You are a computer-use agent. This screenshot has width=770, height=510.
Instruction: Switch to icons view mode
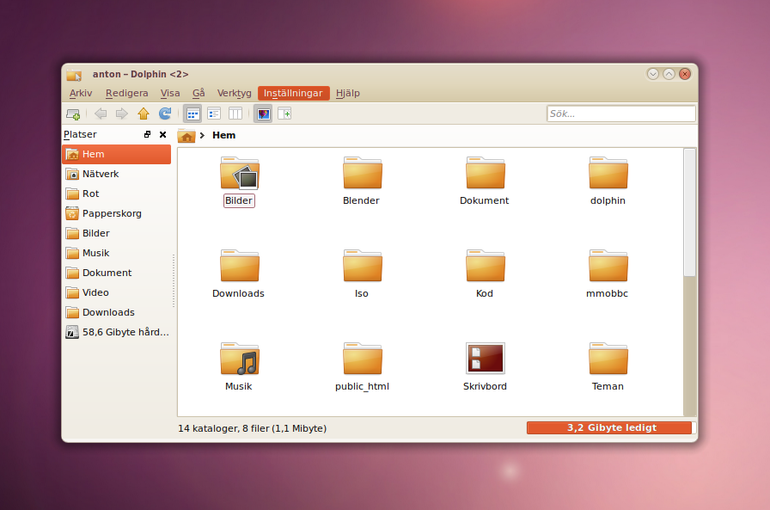pyautogui.click(x=192, y=114)
